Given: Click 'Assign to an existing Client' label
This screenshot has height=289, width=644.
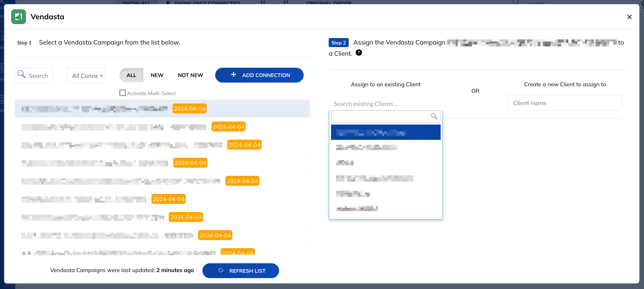Looking at the screenshot, I should pos(386,84).
